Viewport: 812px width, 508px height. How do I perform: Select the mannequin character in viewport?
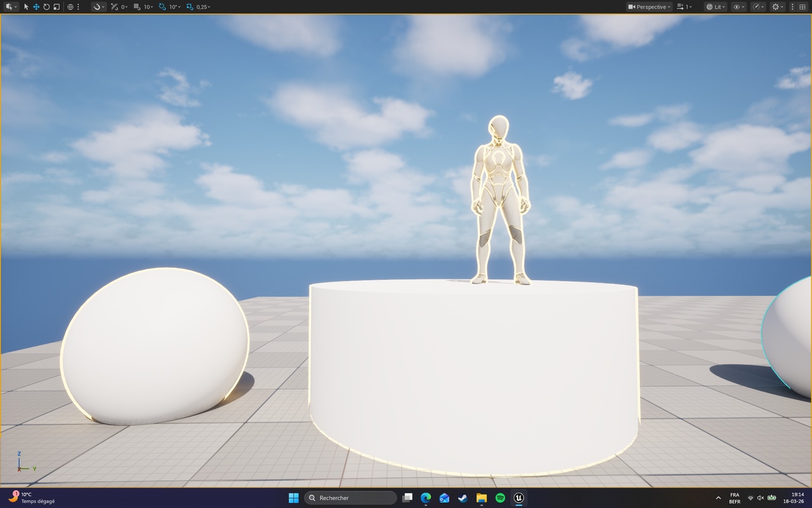tap(500, 200)
